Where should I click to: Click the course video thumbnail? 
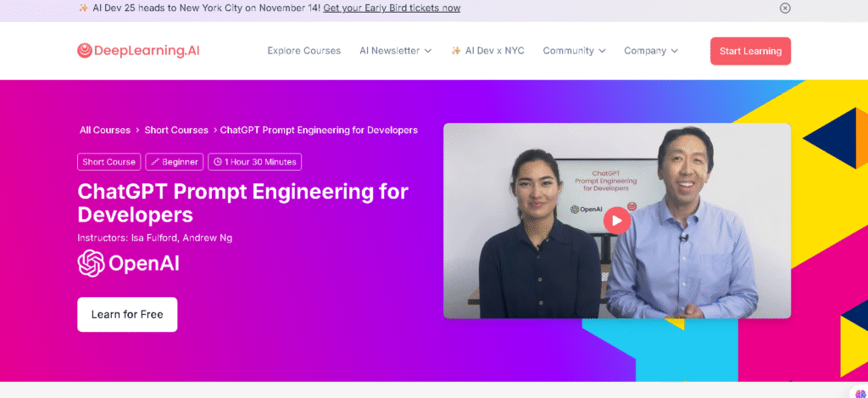[x=617, y=221]
